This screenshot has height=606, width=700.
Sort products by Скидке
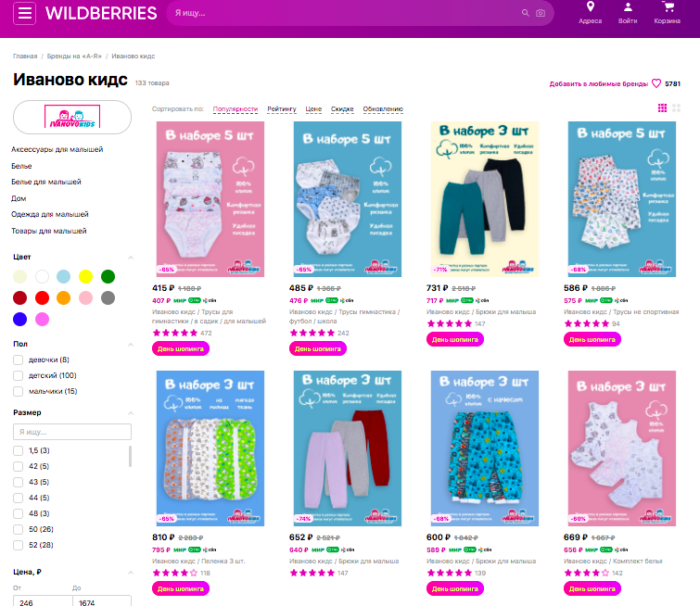pos(342,109)
